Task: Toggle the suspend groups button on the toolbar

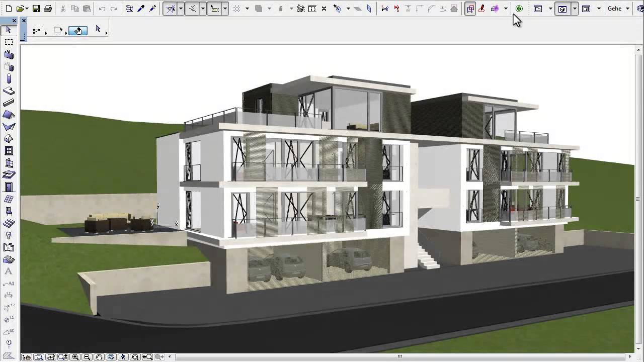Action: pos(470,9)
